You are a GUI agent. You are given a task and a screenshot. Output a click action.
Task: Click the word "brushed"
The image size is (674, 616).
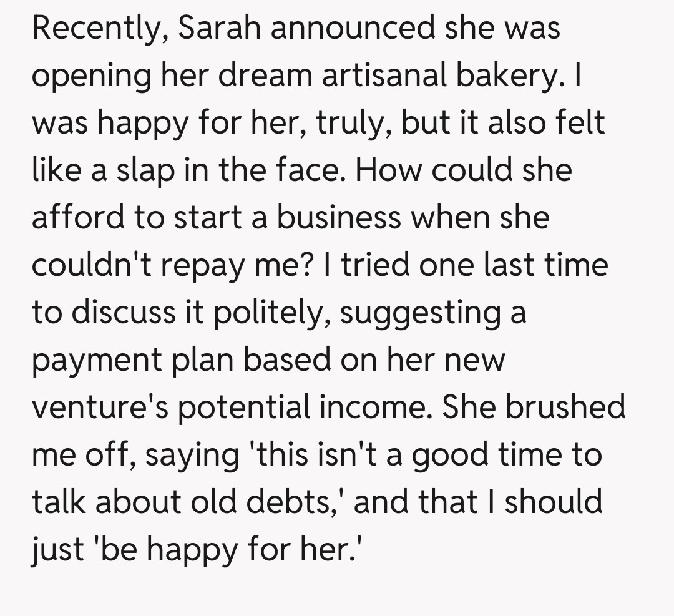pyautogui.click(x=565, y=408)
